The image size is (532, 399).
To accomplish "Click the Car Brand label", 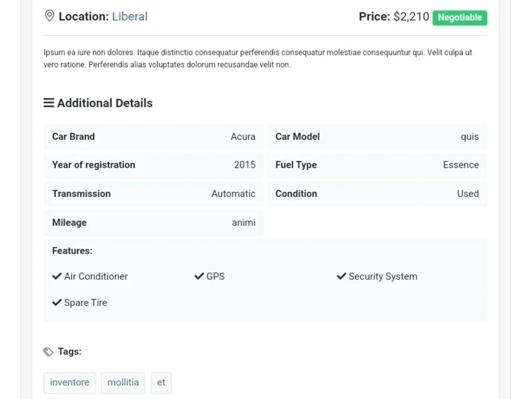I will pos(73,137).
